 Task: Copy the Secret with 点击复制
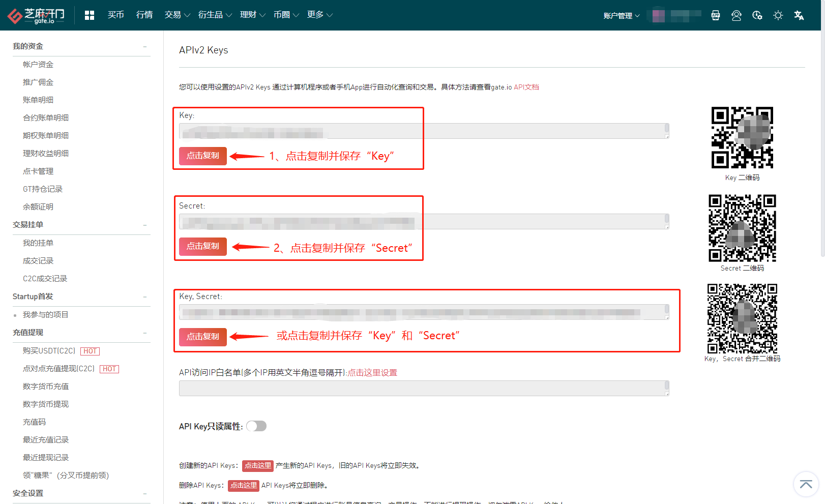click(x=203, y=246)
